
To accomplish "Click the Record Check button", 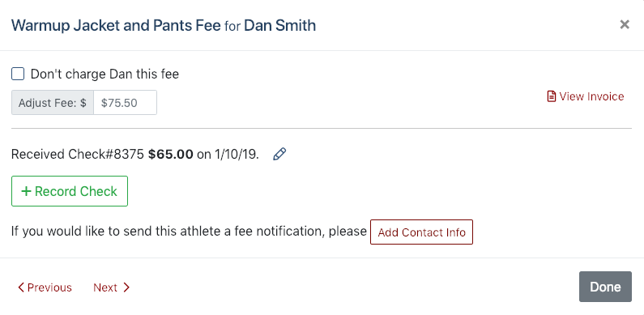I will (x=70, y=191).
